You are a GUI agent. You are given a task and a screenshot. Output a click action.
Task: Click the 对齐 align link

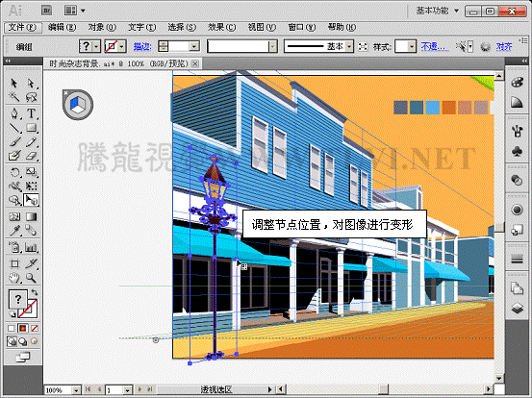(x=504, y=46)
